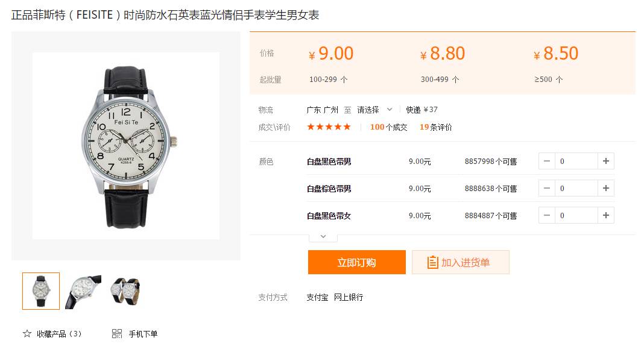Open the 100个成交 transactions link

388,127
